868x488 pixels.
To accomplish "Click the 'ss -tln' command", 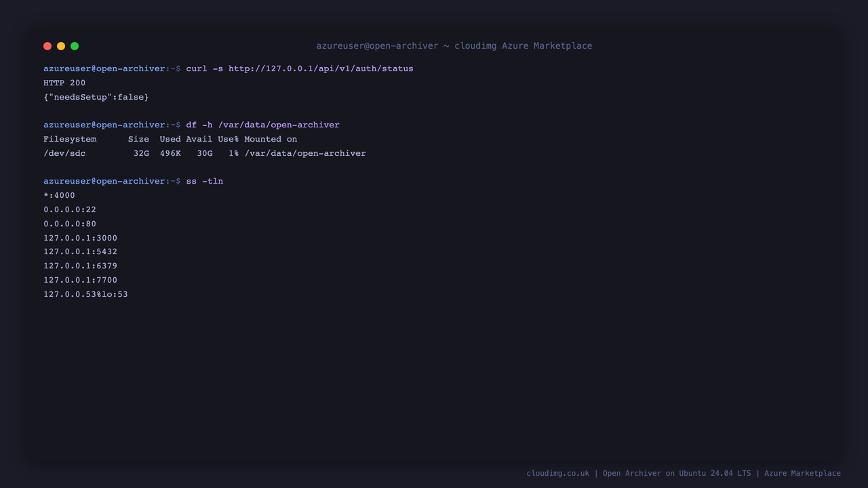I will 205,181.
